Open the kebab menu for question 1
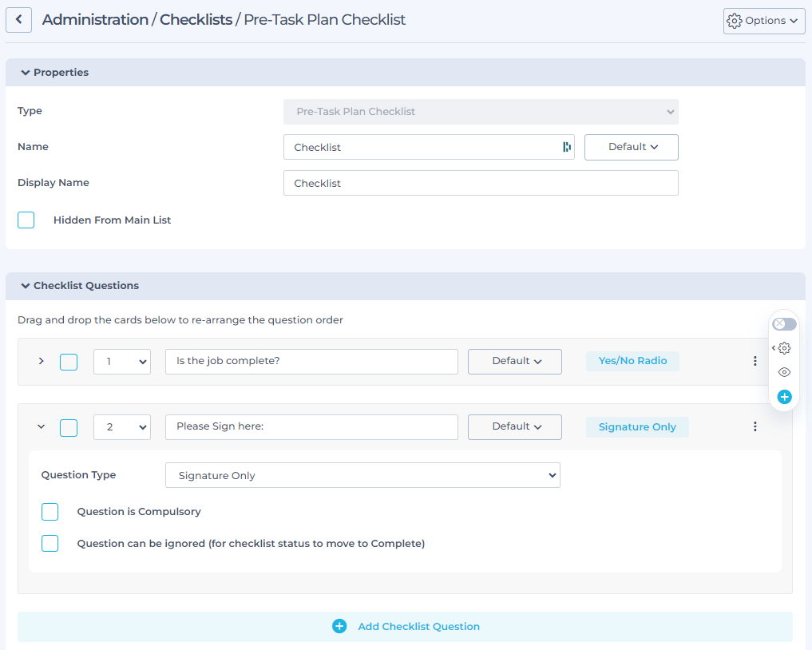The image size is (812, 650). (755, 361)
